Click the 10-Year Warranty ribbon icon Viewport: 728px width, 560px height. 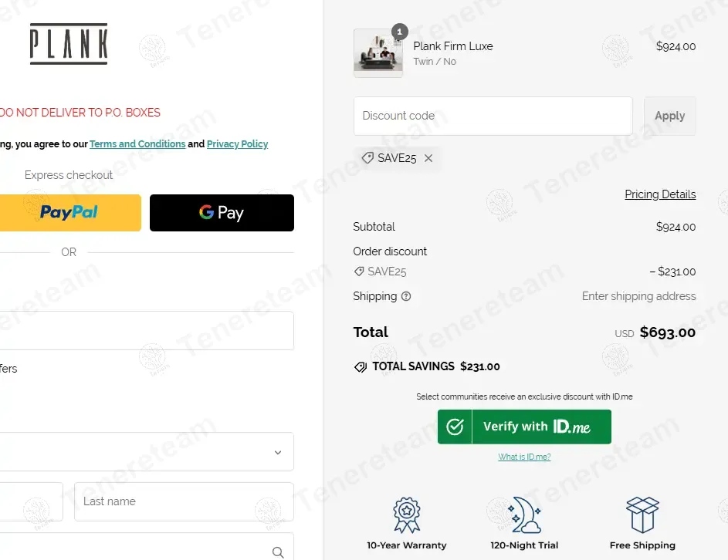click(407, 515)
